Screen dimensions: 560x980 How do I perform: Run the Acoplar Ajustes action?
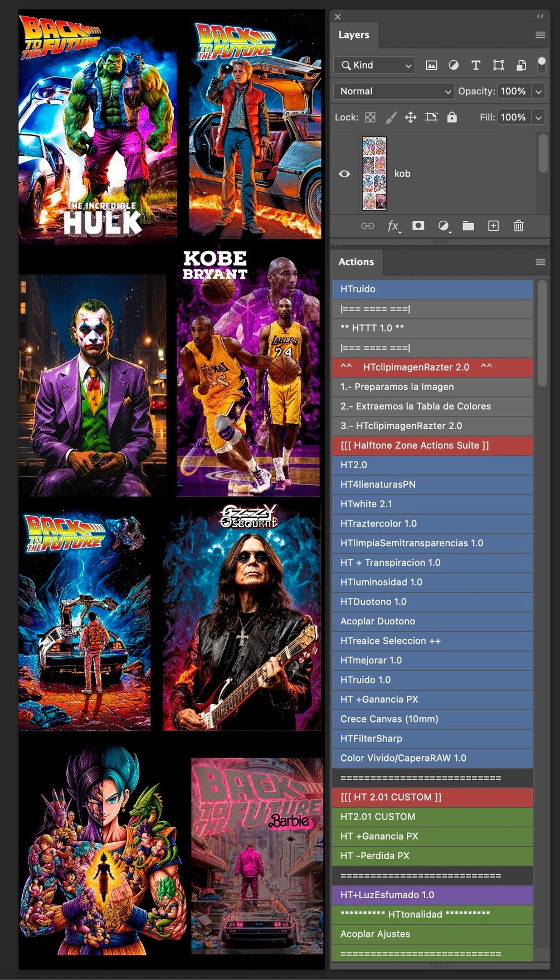click(x=432, y=933)
